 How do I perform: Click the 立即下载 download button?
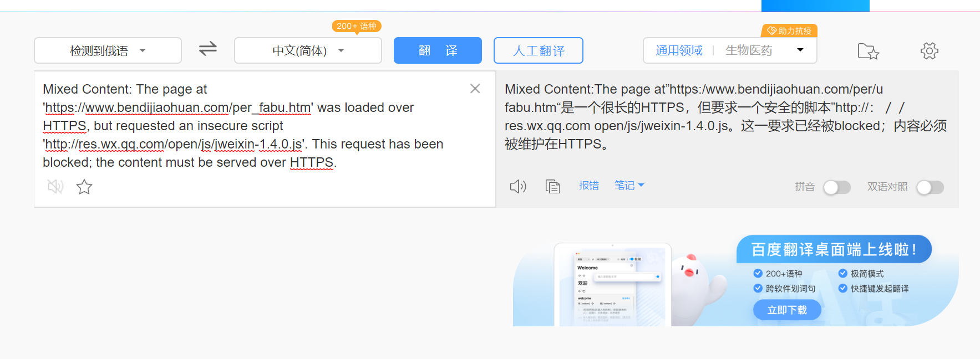coord(787,310)
